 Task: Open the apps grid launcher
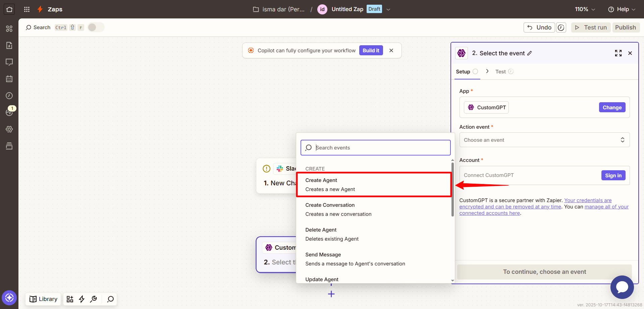[27, 9]
